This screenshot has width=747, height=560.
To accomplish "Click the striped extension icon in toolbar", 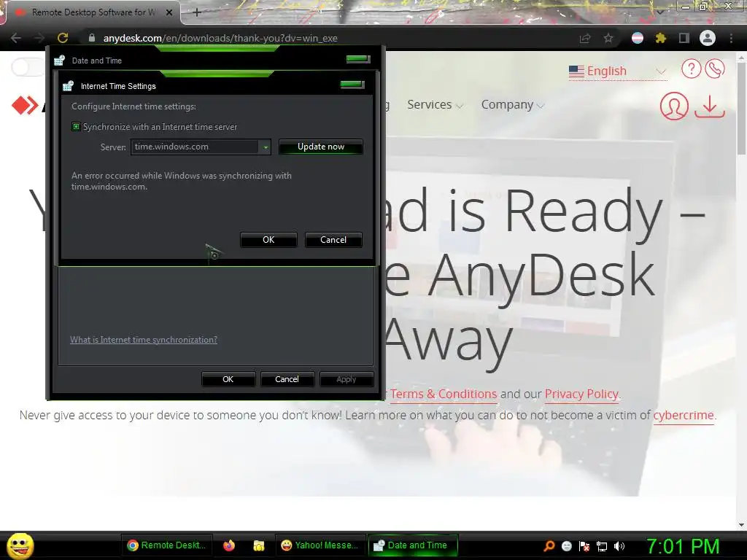I will [x=638, y=38].
